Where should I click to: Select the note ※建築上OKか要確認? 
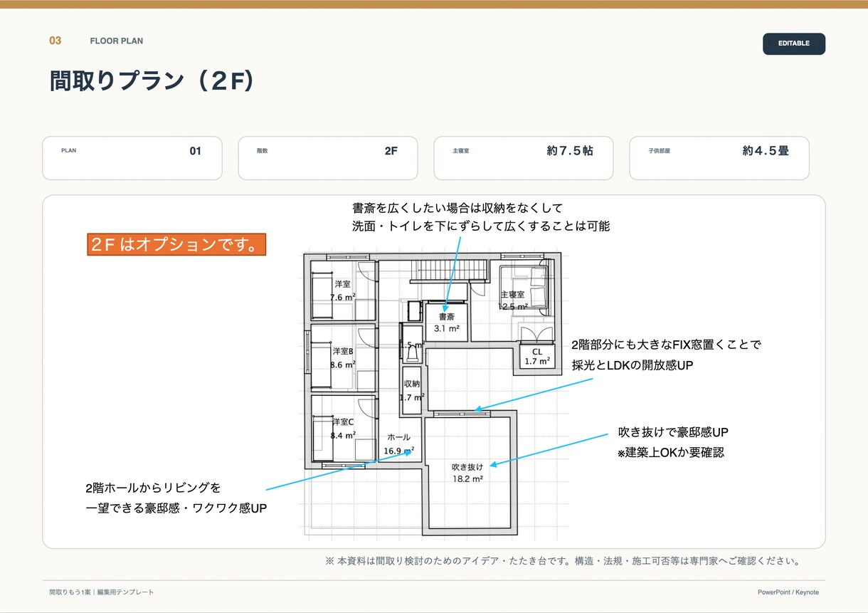click(670, 452)
